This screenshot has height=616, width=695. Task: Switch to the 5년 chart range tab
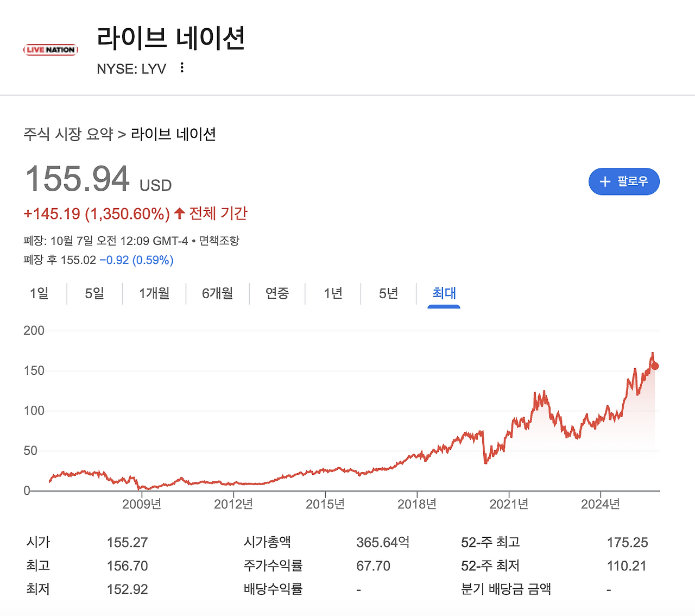[x=387, y=293]
